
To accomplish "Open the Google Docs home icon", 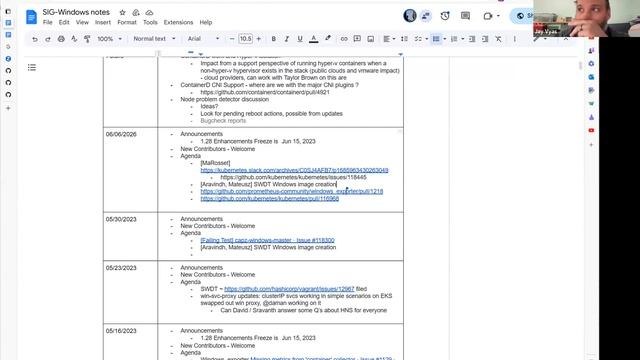I will [x=31, y=17].
